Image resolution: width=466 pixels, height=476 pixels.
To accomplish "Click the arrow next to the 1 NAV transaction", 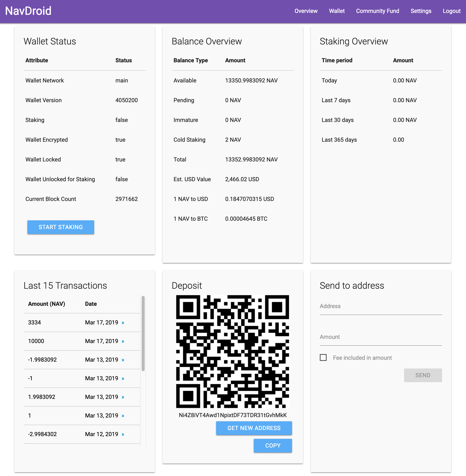I will click(123, 416).
